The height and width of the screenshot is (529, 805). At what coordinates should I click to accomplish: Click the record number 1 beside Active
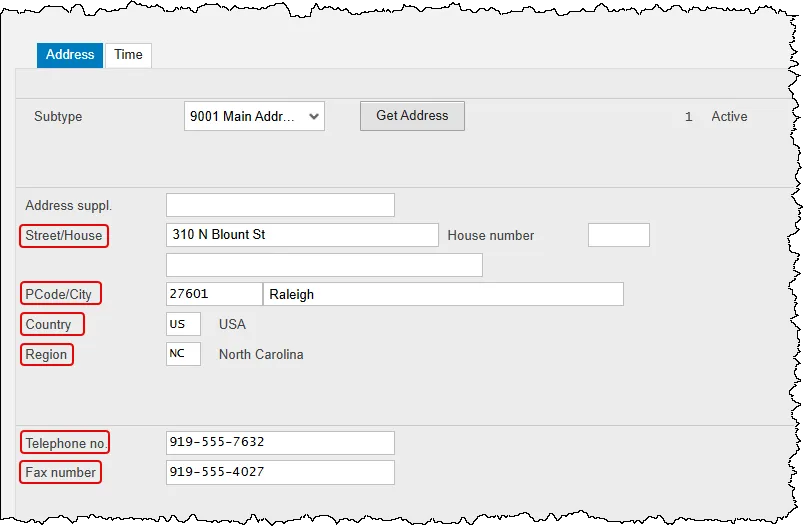coord(688,117)
